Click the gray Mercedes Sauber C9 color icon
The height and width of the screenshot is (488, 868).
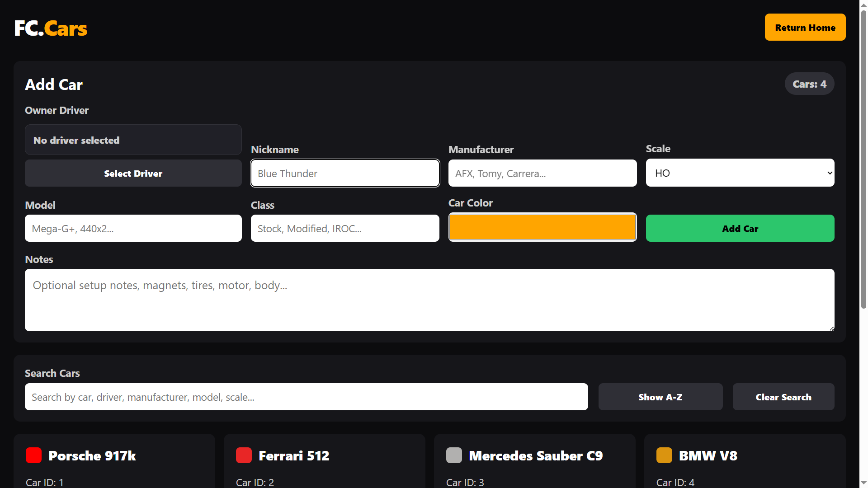click(454, 455)
